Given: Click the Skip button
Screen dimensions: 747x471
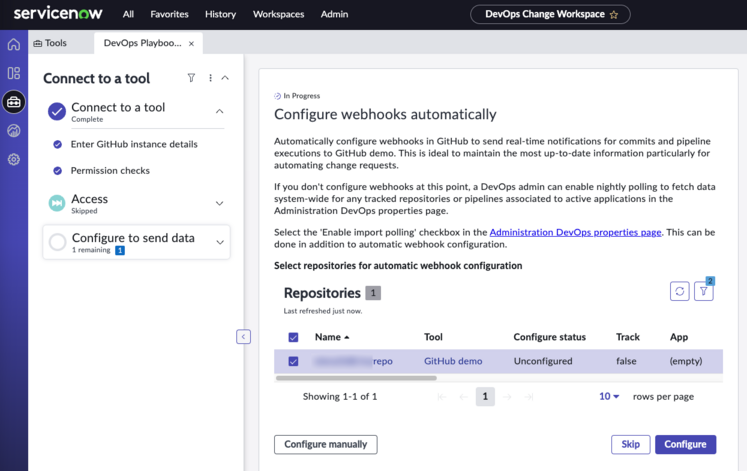Looking at the screenshot, I should tap(630, 444).
